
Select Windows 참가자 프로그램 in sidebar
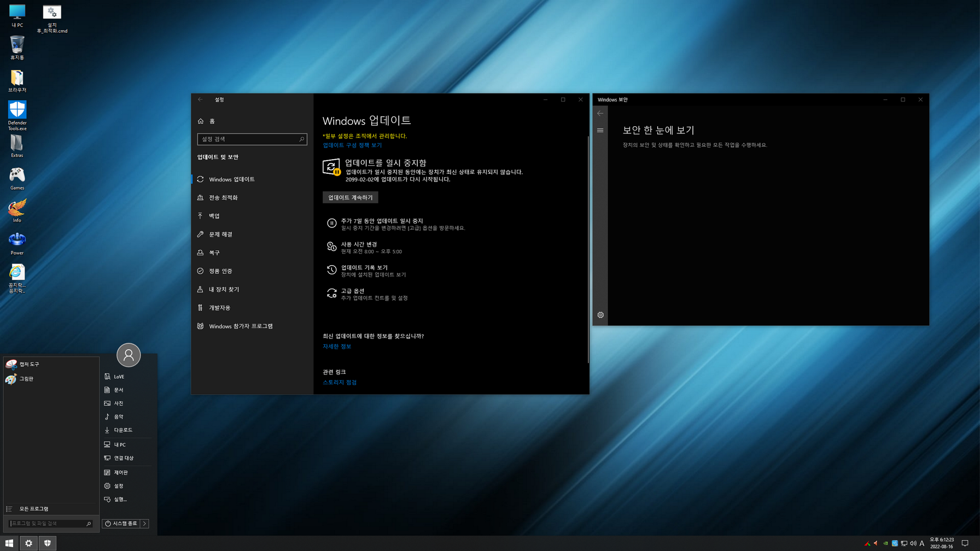(252, 326)
